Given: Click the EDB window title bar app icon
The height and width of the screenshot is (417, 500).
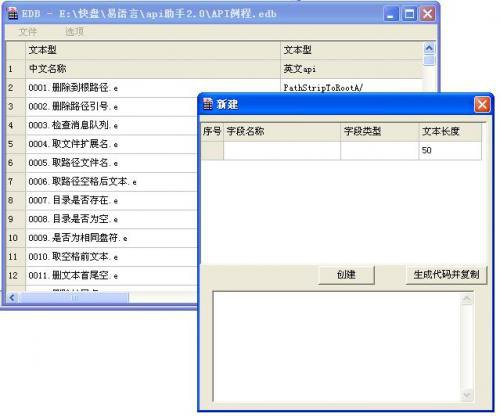Looking at the screenshot, I should coord(12,14).
